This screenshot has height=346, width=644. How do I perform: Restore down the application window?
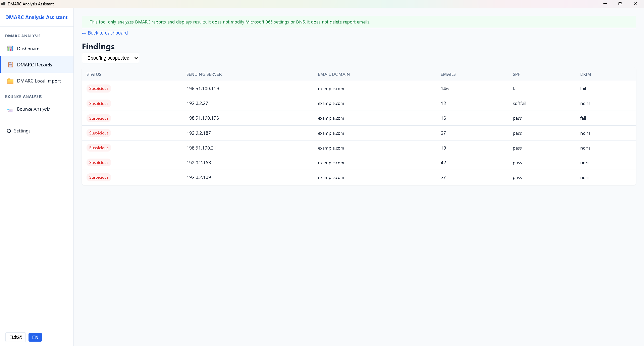[620, 4]
